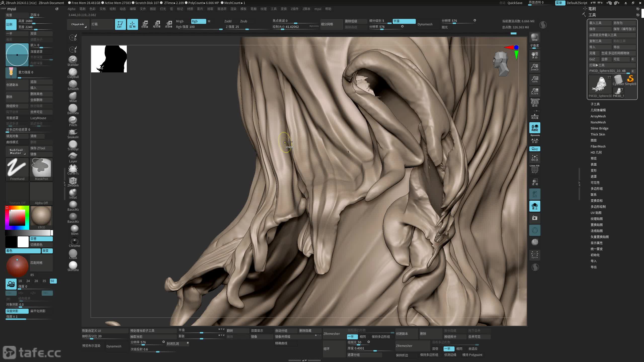Image resolution: width=644 pixels, height=362 pixels.
Task: Open the Xpose icon
Action: 535,255
